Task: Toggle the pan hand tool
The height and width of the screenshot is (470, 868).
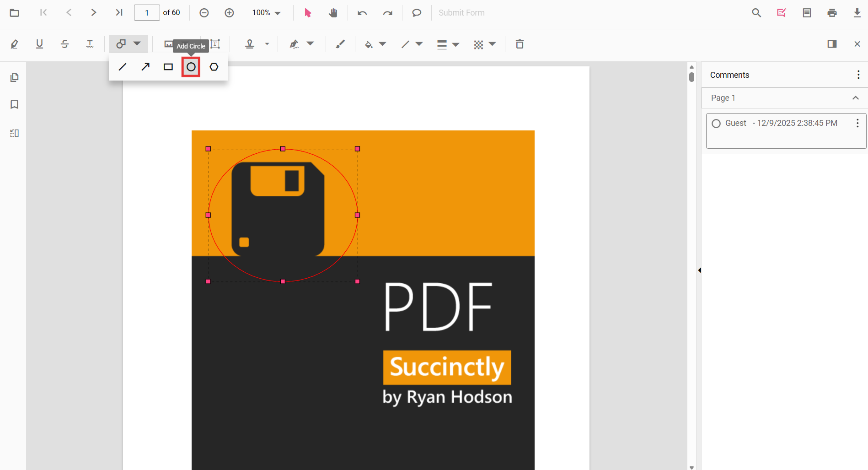Action: (x=333, y=13)
